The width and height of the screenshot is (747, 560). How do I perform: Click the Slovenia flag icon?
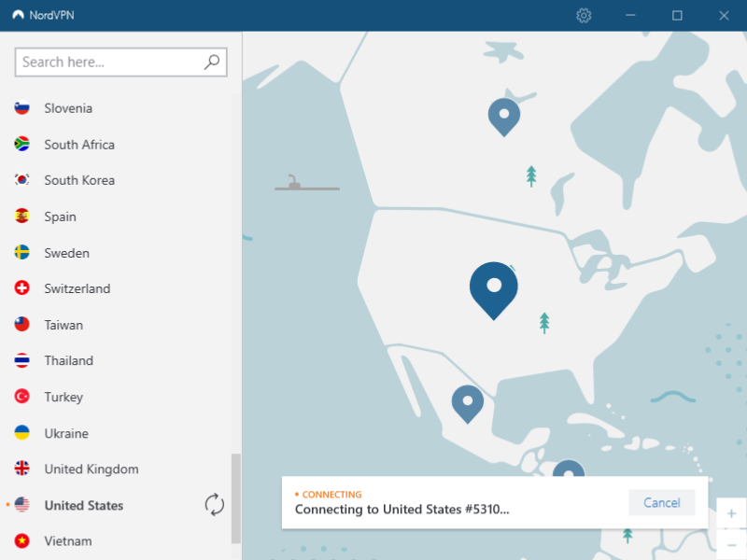click(x=21, y=108)
